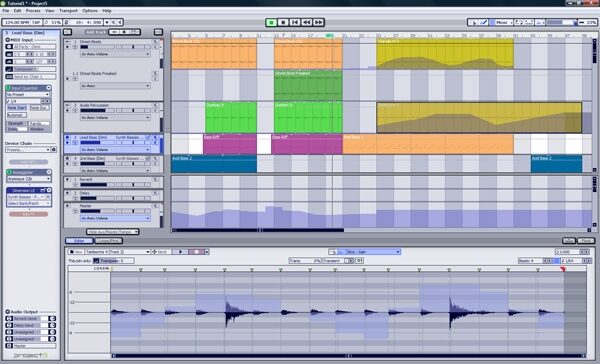Adjust the horizontal zoom slider at top right
The width and height of the screenshot is (600, 364).
pos(561,23)
